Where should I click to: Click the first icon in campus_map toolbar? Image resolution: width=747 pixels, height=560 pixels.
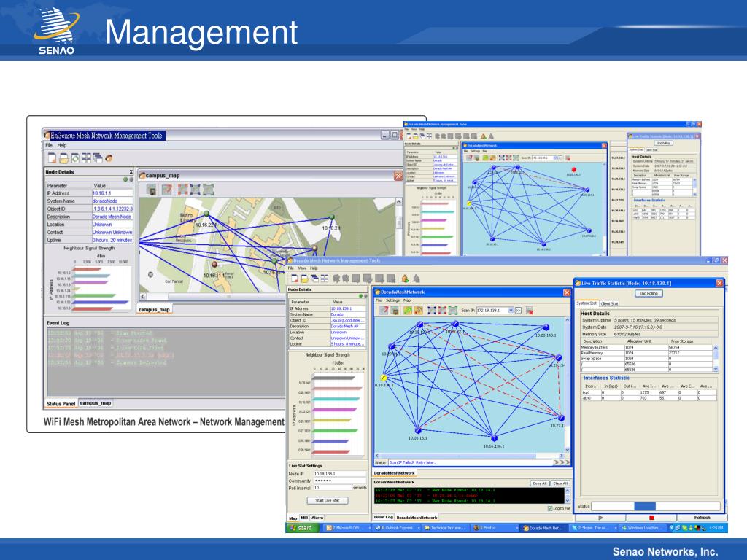pos(152,190)
